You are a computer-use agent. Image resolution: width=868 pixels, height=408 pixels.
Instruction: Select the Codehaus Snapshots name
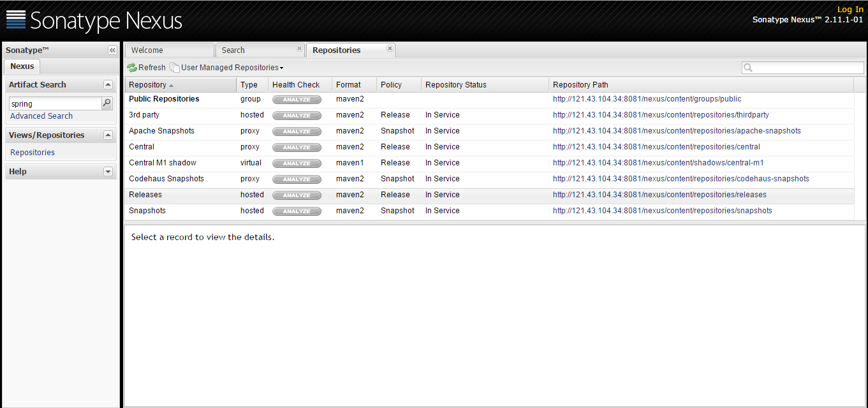pyautogui.click(x=166, y=179)
